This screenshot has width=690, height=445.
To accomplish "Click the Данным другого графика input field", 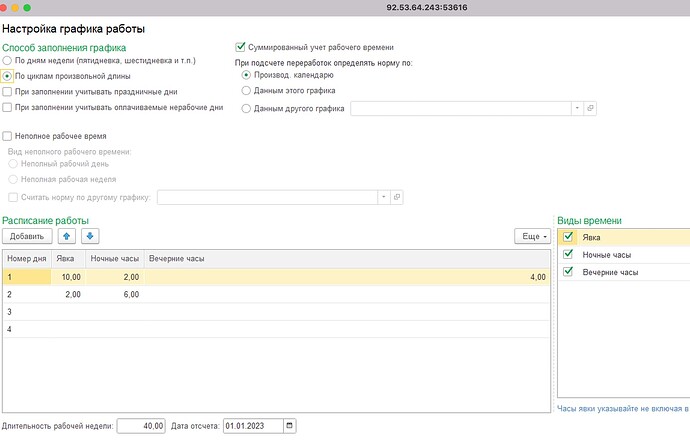I will click(461, 108).
